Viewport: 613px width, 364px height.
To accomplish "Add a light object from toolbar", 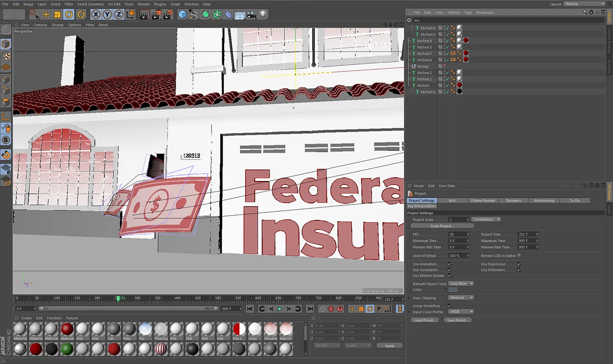I will click(x=263, y=14).
